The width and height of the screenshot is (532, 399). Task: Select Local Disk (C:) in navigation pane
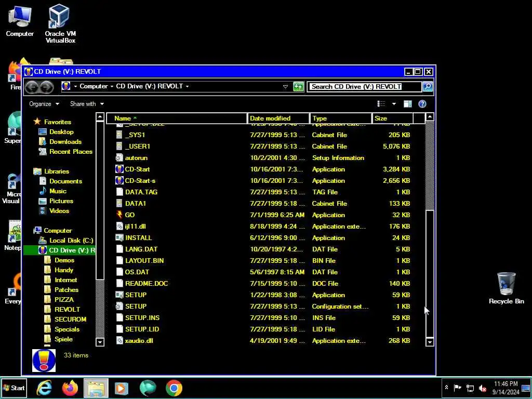pyautogui.click(x=71, y=240)
